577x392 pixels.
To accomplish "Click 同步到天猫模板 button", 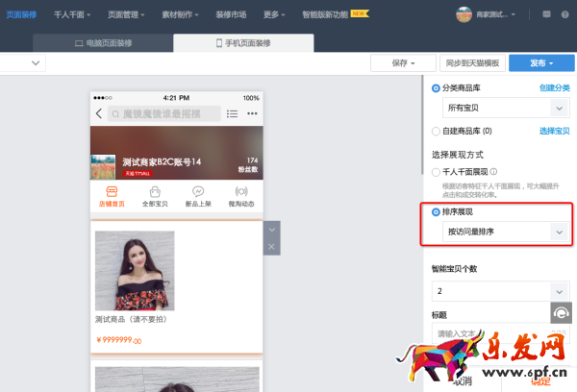I will pyautogui.click(x=472, y=63).
